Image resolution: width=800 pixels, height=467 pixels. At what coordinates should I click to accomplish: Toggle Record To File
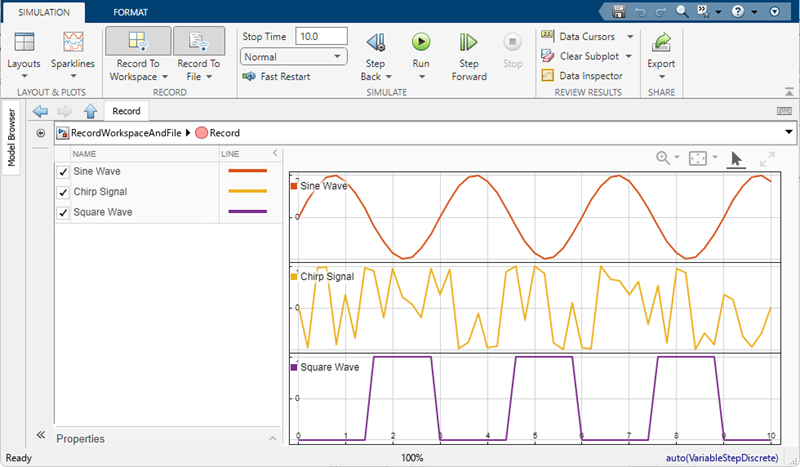[199, 41]
